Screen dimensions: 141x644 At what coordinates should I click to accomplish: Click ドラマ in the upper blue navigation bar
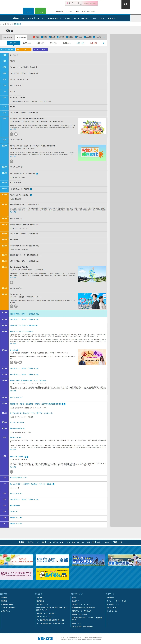coord(43,18)
